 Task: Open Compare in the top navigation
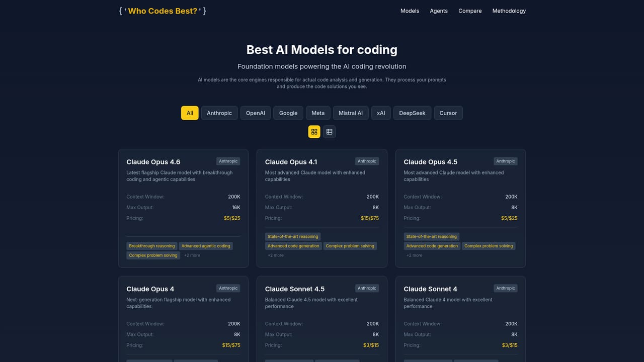470,11
